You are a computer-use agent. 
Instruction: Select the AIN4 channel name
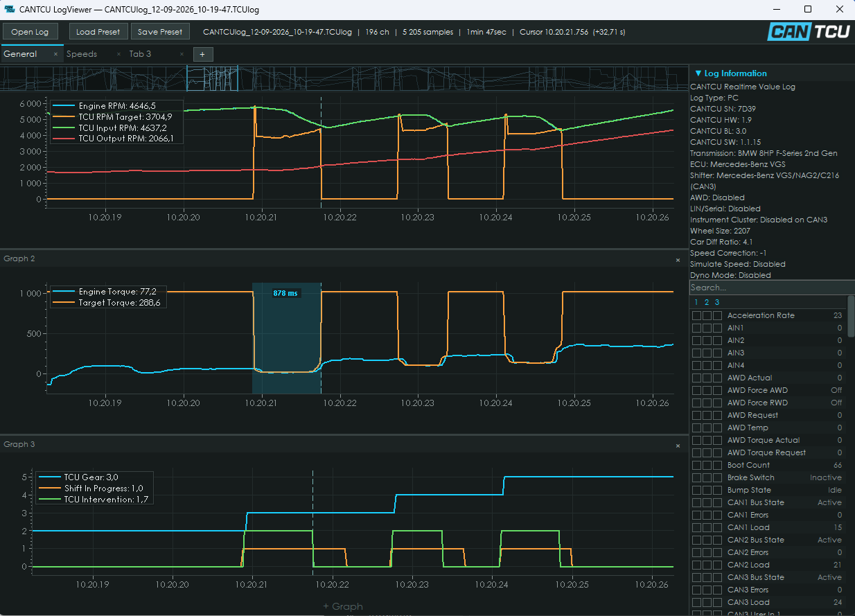point(736,365)
